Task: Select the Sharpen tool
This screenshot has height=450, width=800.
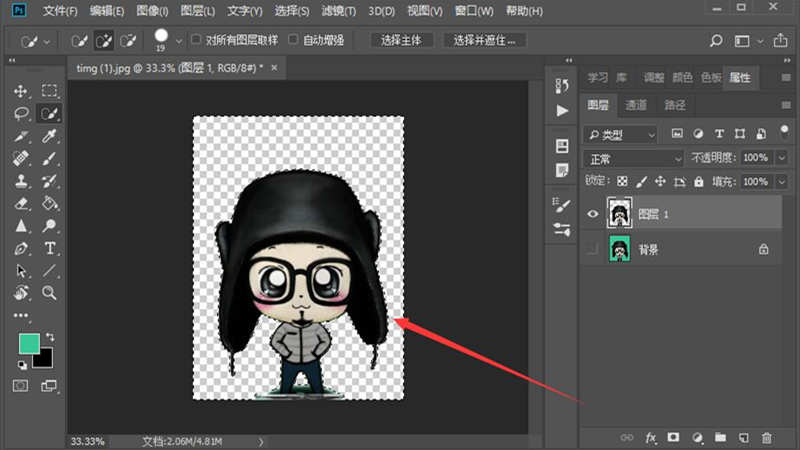Action: pyautogui.click(x=21, y=226)
